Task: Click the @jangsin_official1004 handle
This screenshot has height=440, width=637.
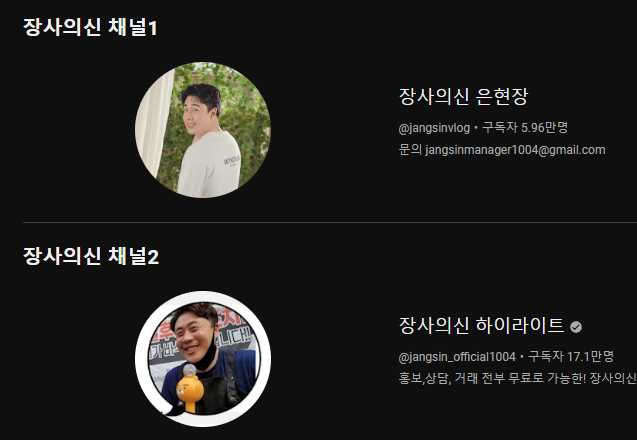Action: (x=457, y=357)
